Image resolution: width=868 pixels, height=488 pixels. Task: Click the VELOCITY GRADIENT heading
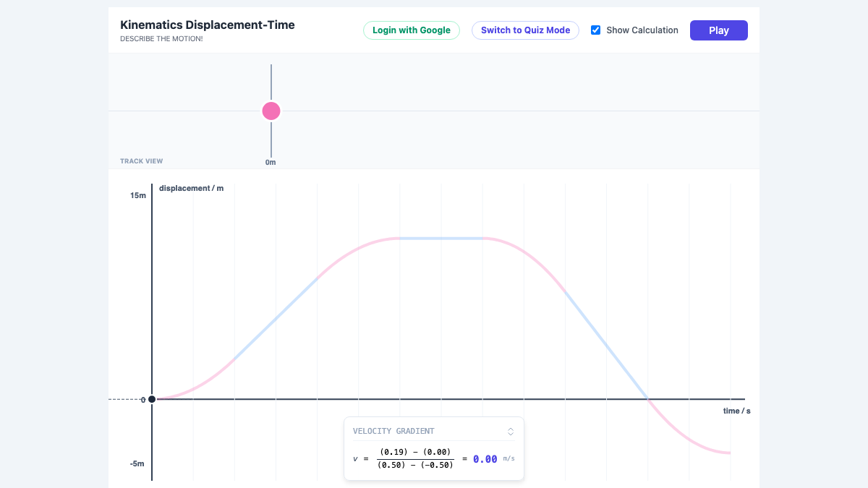pos(393,431)
